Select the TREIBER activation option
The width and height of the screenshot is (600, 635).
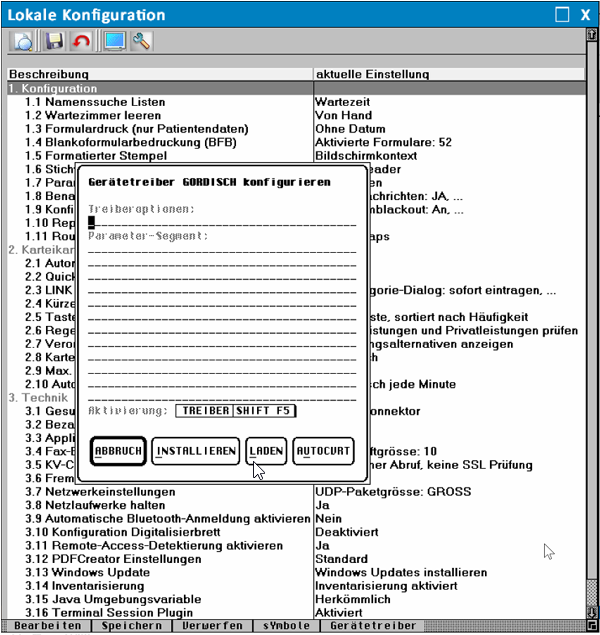(x=205, y=411)
